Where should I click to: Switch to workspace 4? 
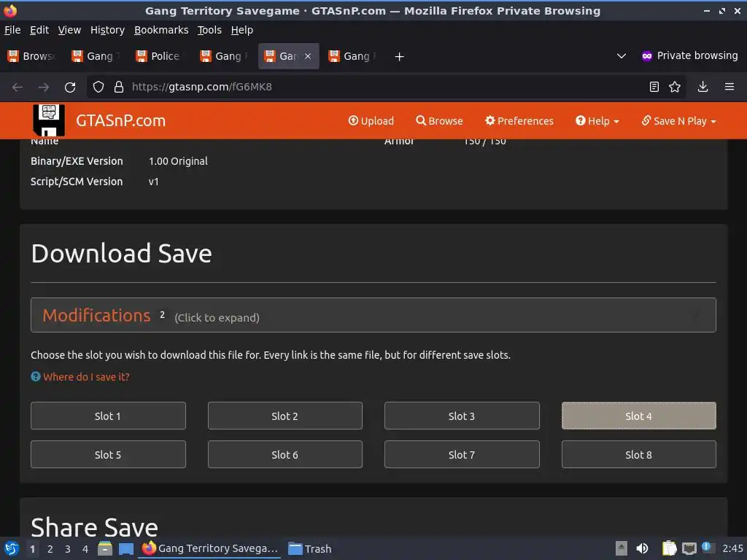click(x=85, y=549)
